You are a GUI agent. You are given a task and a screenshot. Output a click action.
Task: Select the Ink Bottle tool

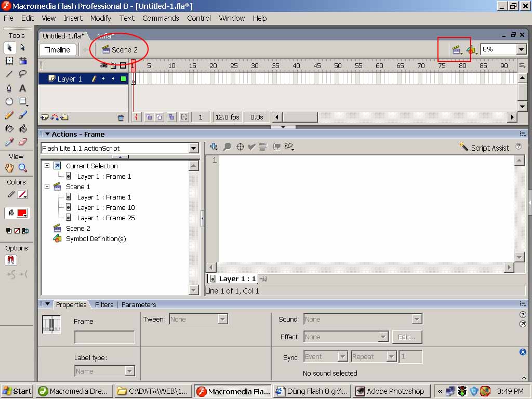pyautogui.click(x=9, y=129)
